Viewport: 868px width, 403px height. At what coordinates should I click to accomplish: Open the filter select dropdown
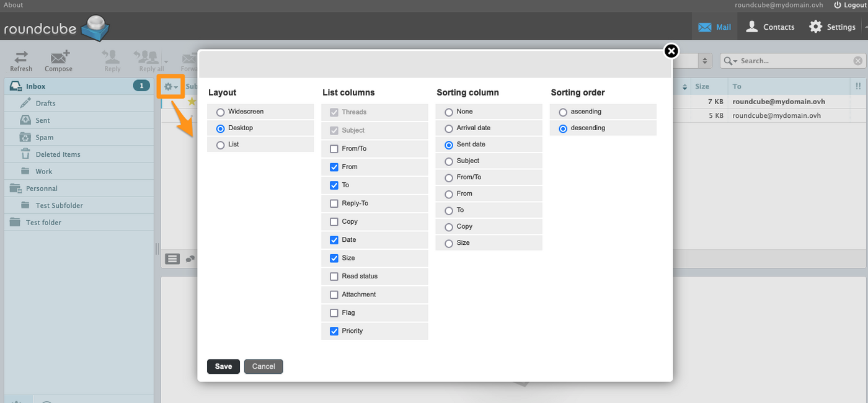click(x=705, y=61)
